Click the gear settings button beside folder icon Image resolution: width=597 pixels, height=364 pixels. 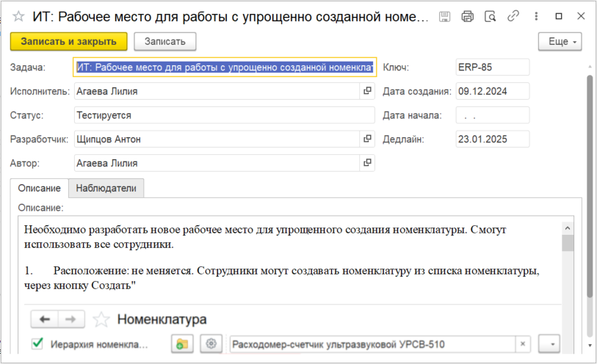[211, 344]
